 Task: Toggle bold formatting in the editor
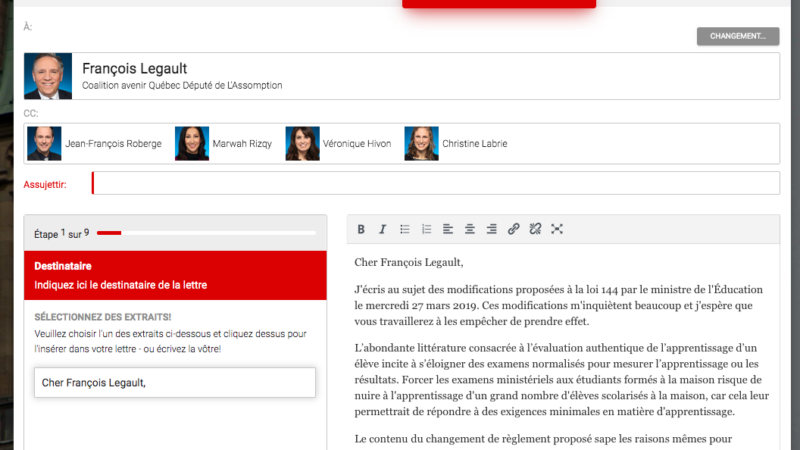click(361, 229)
